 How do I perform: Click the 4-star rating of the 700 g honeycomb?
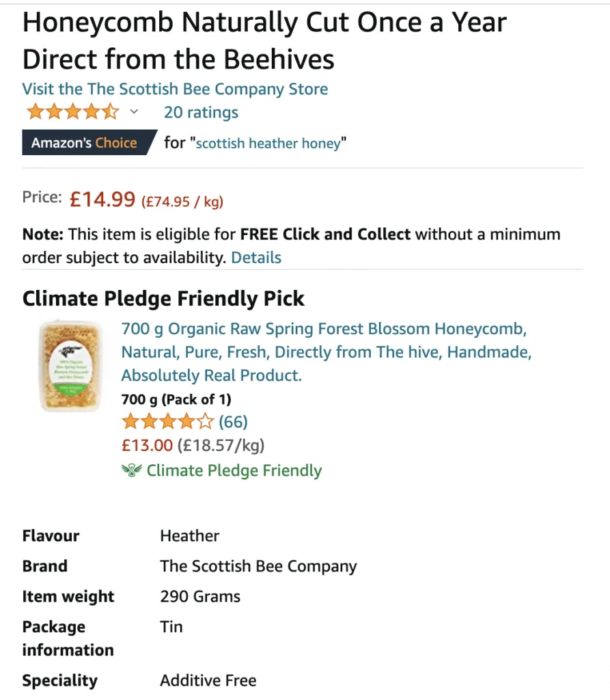click(167, 422)
